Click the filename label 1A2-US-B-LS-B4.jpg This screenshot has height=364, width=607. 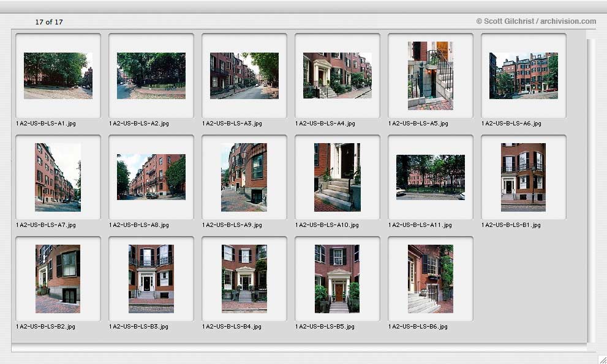(232, 327)
